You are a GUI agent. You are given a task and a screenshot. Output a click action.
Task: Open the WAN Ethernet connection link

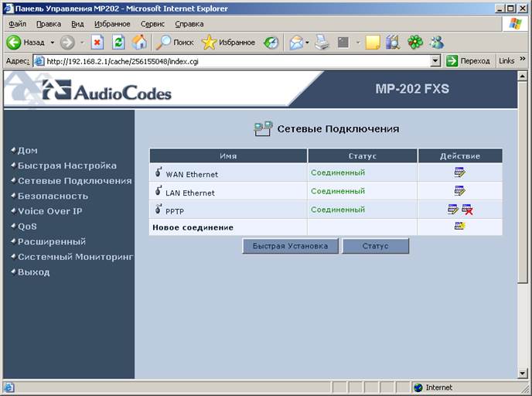(x=192, y=175)
